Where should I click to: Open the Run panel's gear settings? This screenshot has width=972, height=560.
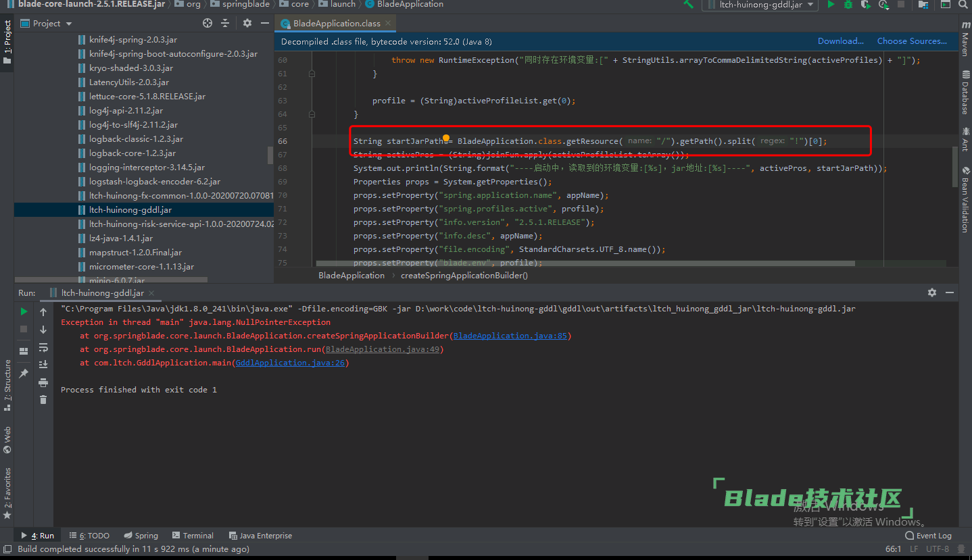coord(932,292)
